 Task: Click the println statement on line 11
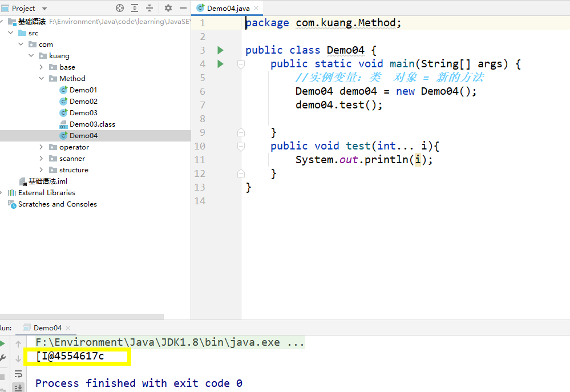click(x=364, y=160)
